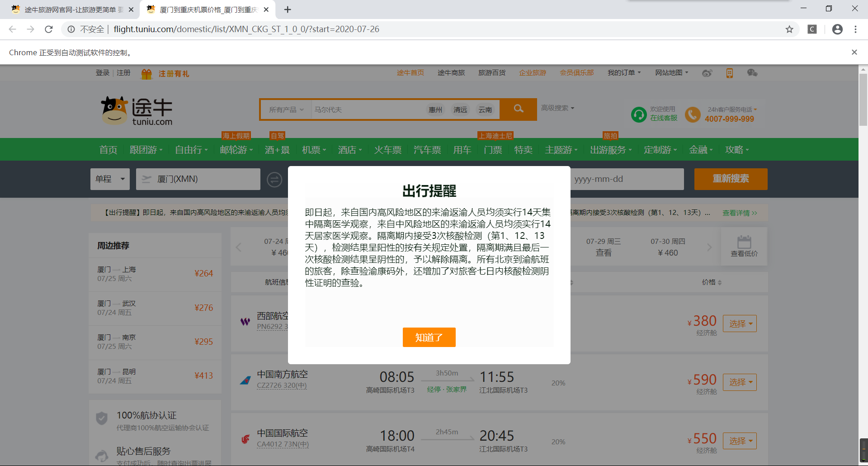This screenshot has width=868, height=466.
Task: Reload the page in Chrome
Action: coord(49,29)
